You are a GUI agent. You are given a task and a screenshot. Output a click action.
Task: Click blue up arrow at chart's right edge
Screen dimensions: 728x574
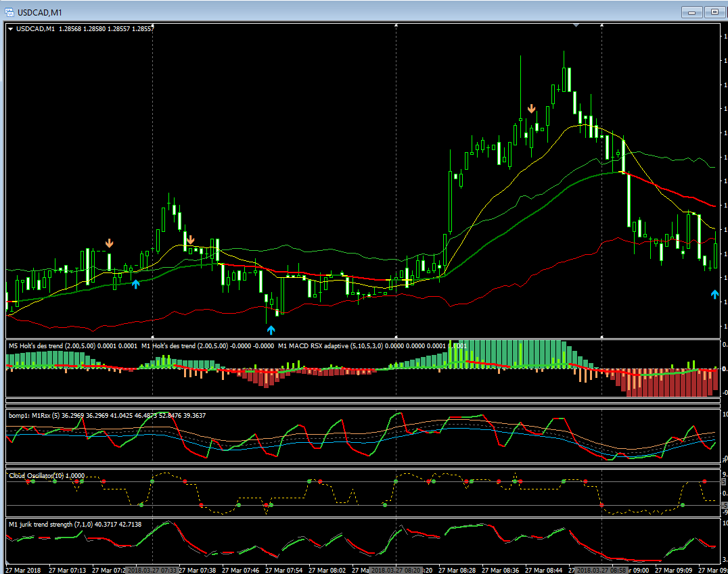715,294
